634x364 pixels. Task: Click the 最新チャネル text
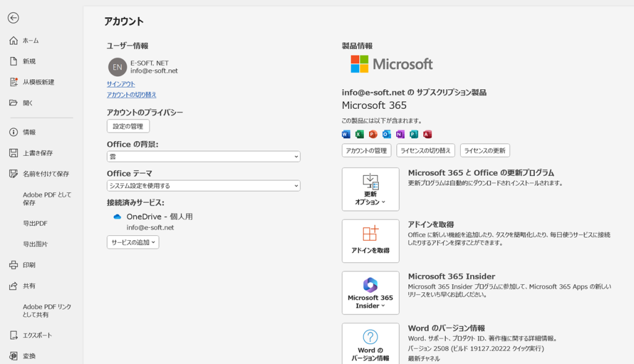click(423, 358)
